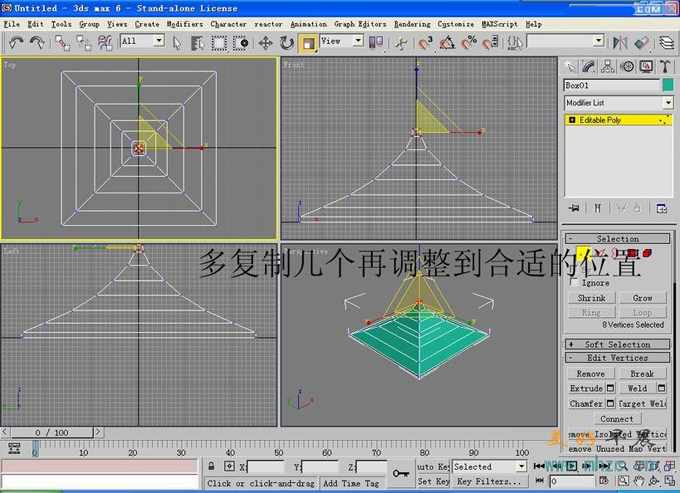Click the Mirror tool in the toolbar
The width and height of the screenshot is (680, 493).
pos(619,42)
